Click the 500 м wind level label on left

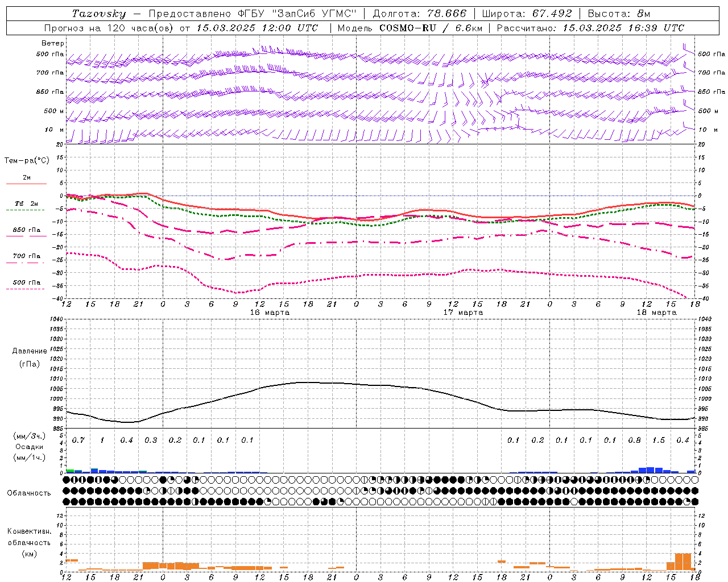[54, 111]
